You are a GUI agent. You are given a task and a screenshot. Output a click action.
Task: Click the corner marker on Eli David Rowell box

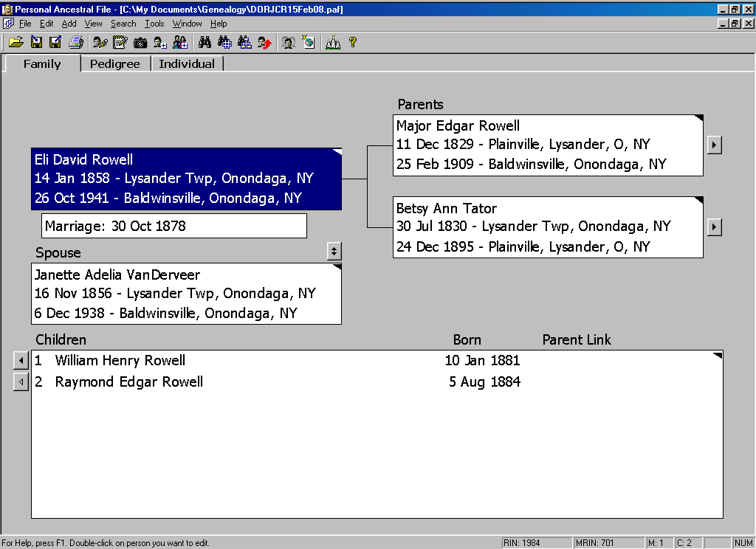coord(337,152)
